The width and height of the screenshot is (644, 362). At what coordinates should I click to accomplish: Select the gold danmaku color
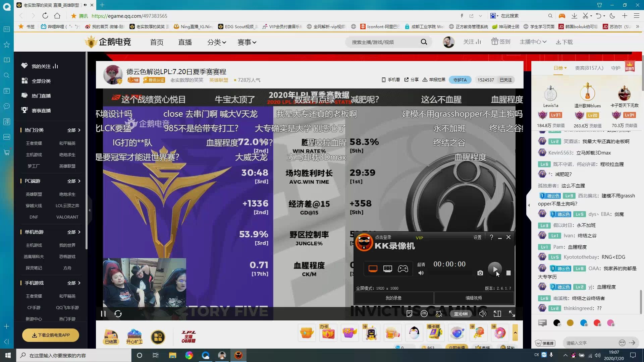(570, 323)
